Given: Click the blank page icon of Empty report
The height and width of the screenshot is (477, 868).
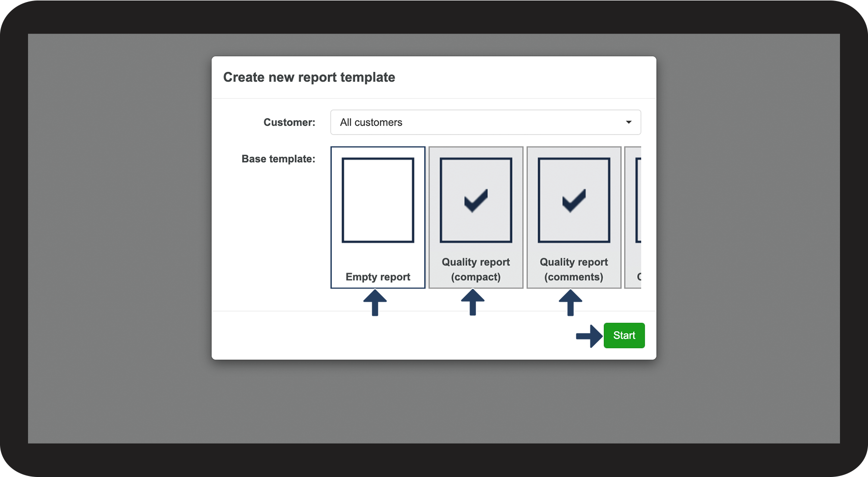Looking at the screenshot, I should 378,200.
